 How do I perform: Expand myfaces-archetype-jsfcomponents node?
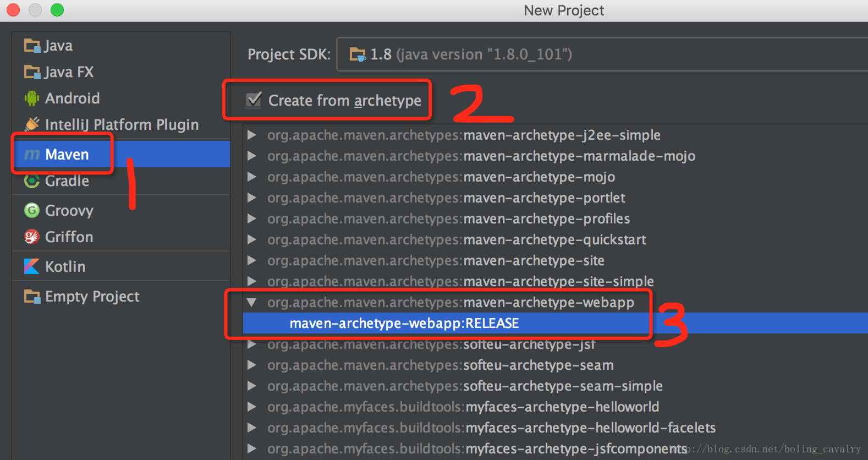tap(252, 448)
